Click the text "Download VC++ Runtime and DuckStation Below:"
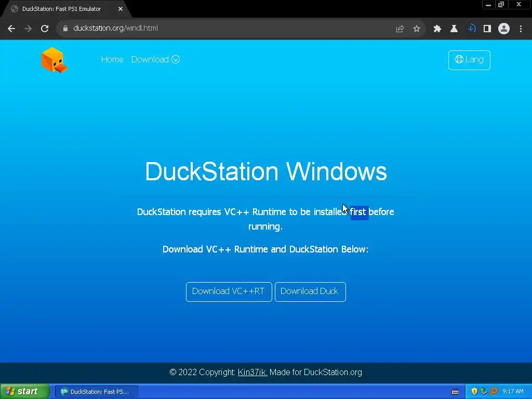Screen dimensions: 532x399 coord(265,249)
